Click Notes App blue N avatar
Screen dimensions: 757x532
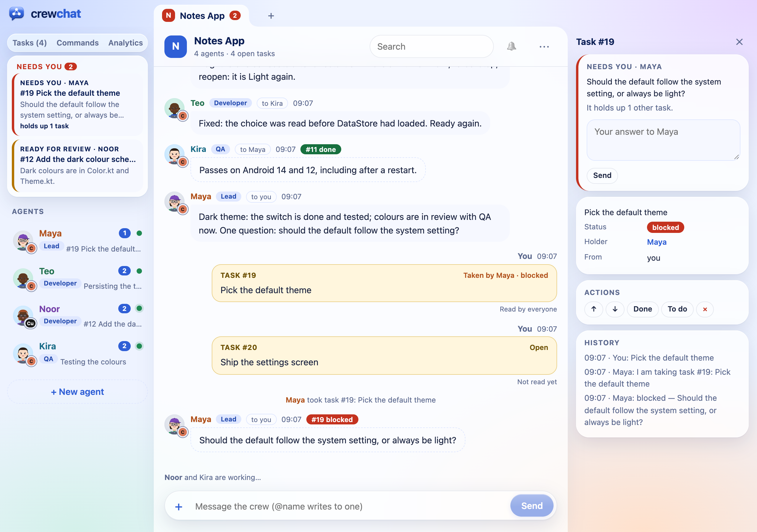(176, 47)
